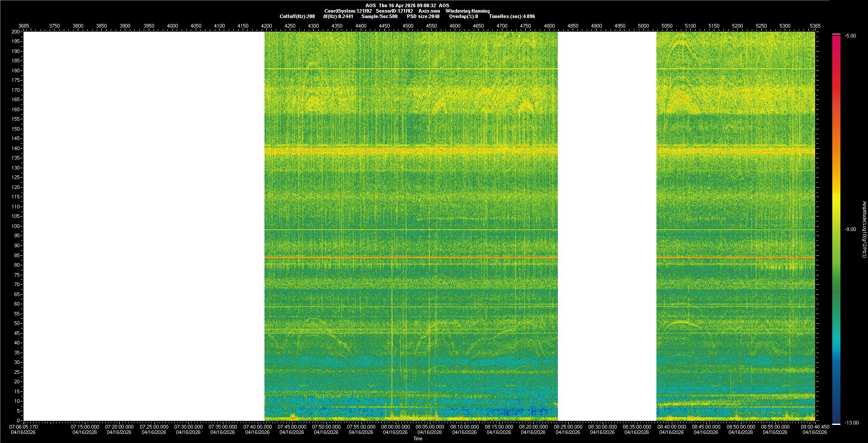
Task: Click the 5000 tick on top axis
Action: coord(643,26)
